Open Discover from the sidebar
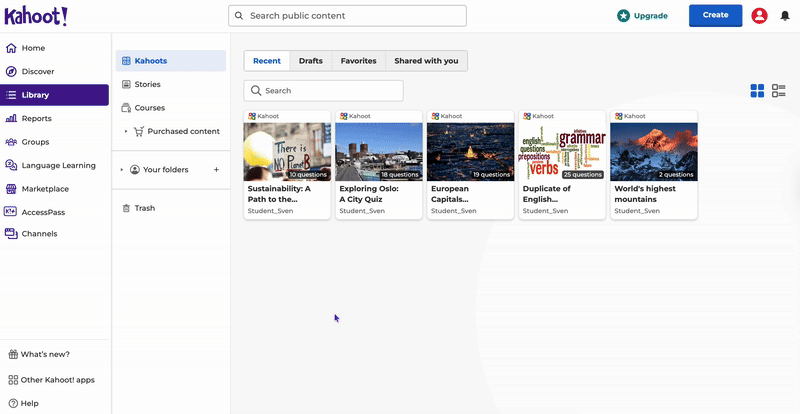800x414 pixels. tap(38, 72)
